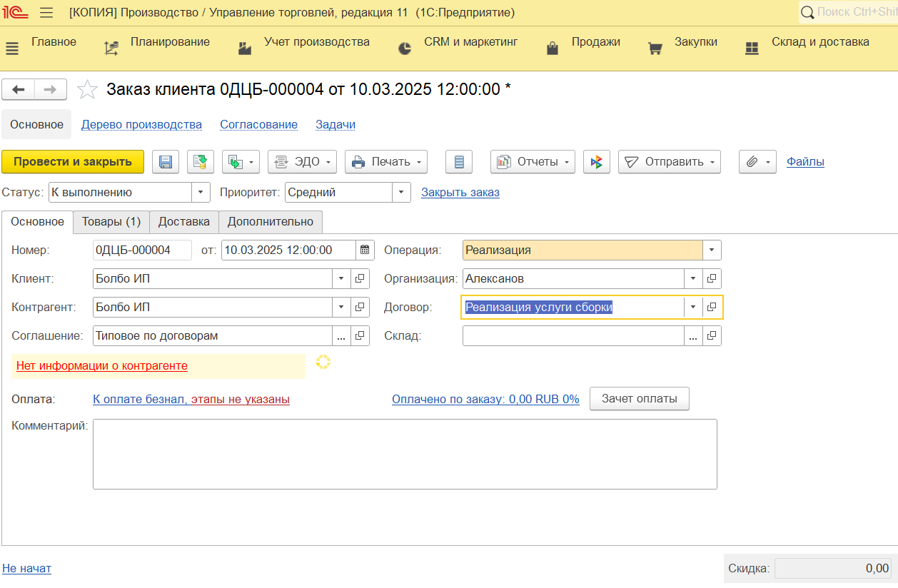The width and height of the screenshot is (898, 588).
Task: Click the back navigation arrow
Action: coord(19,89)
